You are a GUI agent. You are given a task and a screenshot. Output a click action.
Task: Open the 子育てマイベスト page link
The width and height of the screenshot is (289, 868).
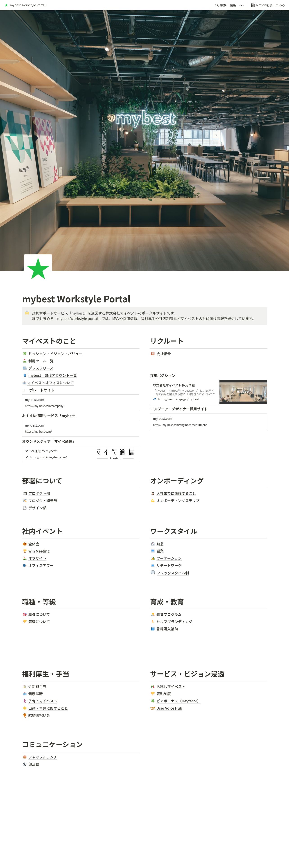[43, 701]
